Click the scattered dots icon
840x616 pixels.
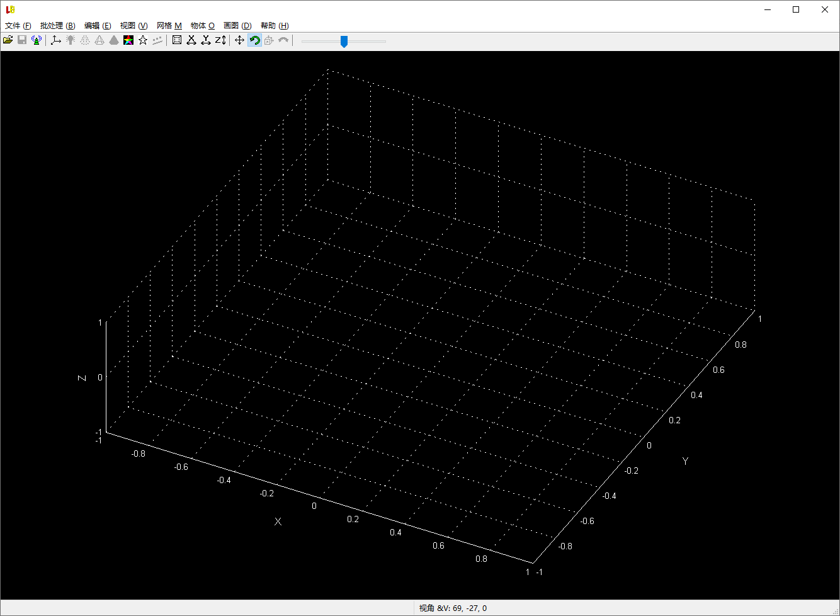coord(157,40)
